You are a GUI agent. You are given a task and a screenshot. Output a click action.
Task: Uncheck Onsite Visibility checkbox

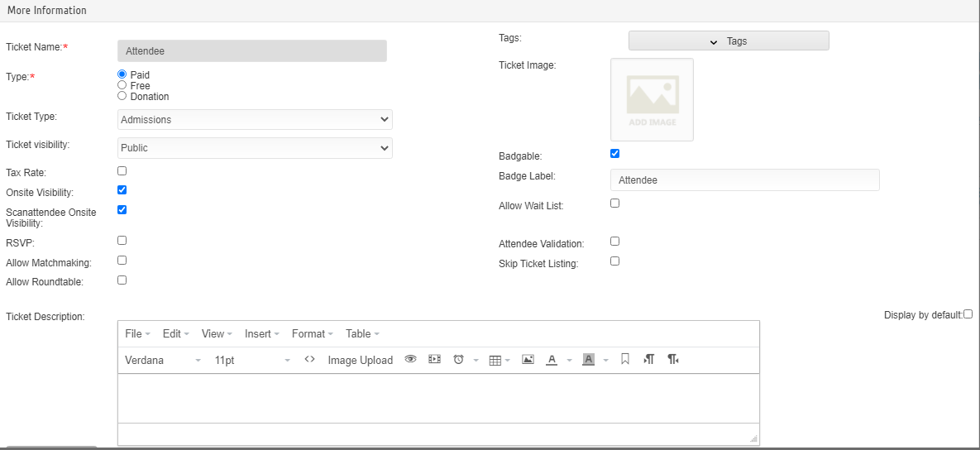click(122, 190)
